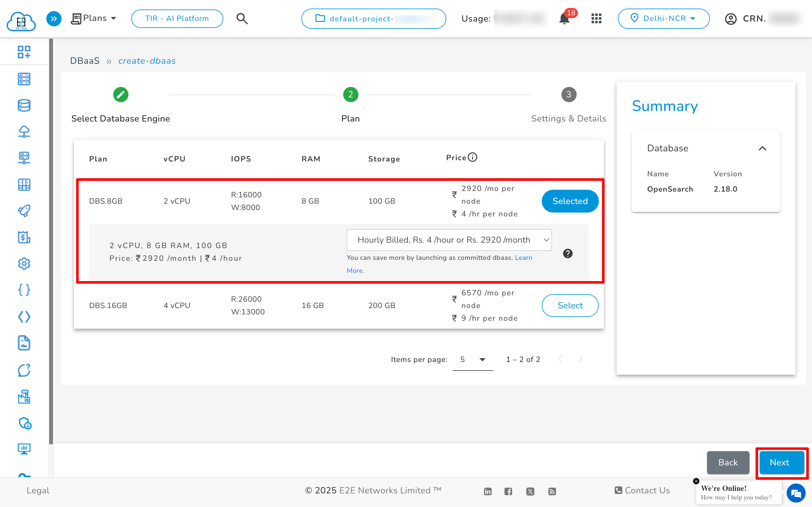Viewport: 812px width, 507px height.
Task: Open the chat support icon in the sidebar
Action: tap(24, 370)
